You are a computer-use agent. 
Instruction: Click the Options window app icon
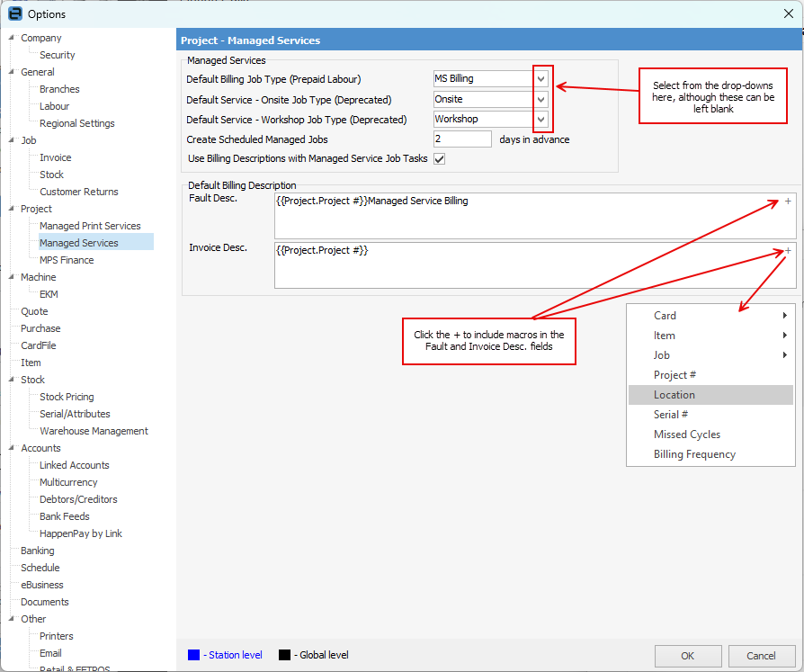click(15, 13)
